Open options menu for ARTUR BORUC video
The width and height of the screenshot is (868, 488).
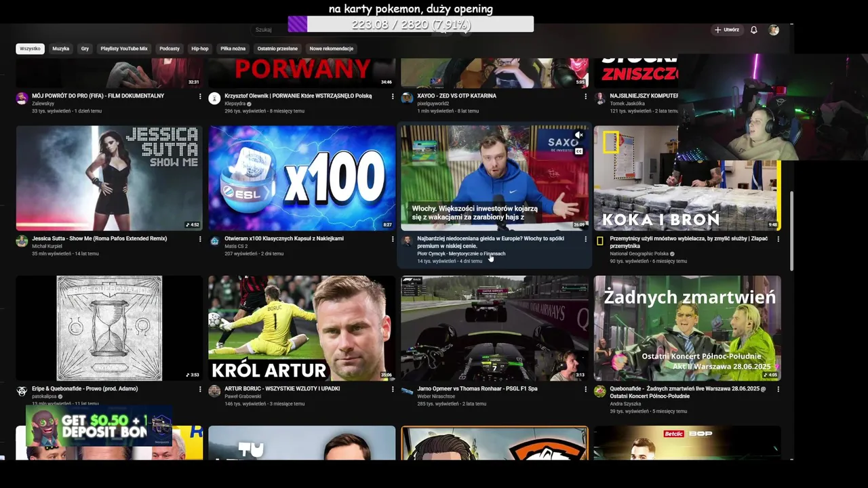[393, 390]
